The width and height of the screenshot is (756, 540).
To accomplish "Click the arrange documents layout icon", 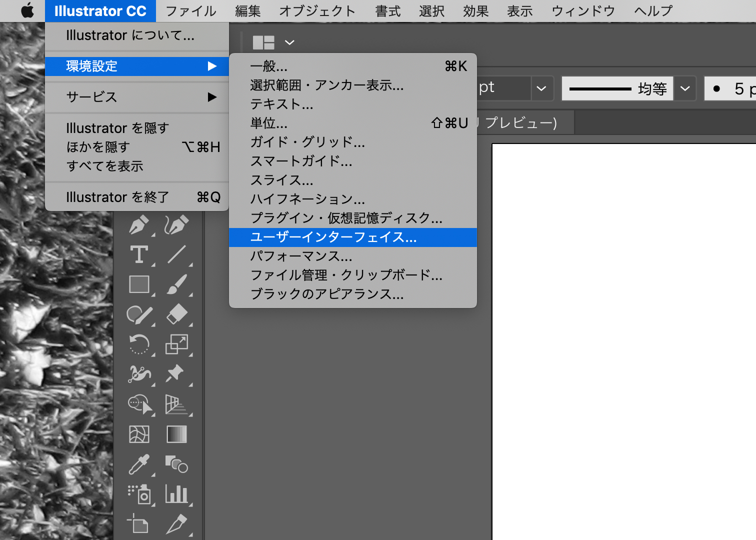I will (x=263, y=42).
